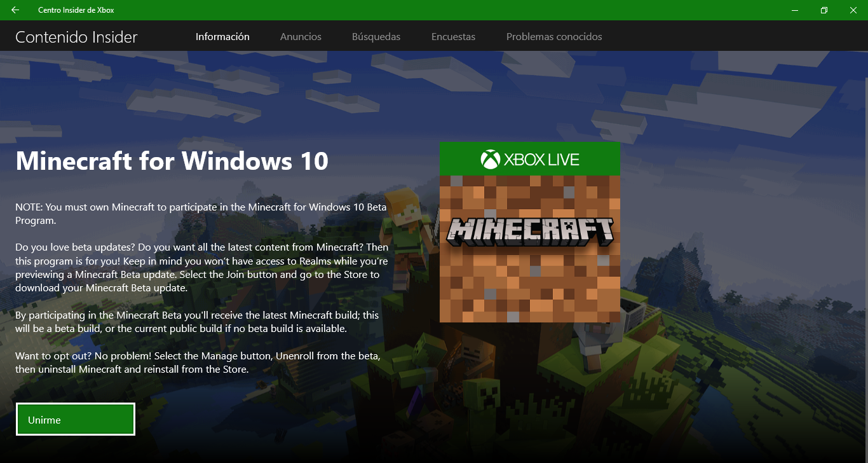The image size is (868, 463).
Task: Go back with the arrow icon
Action: (x=15, y=10)
